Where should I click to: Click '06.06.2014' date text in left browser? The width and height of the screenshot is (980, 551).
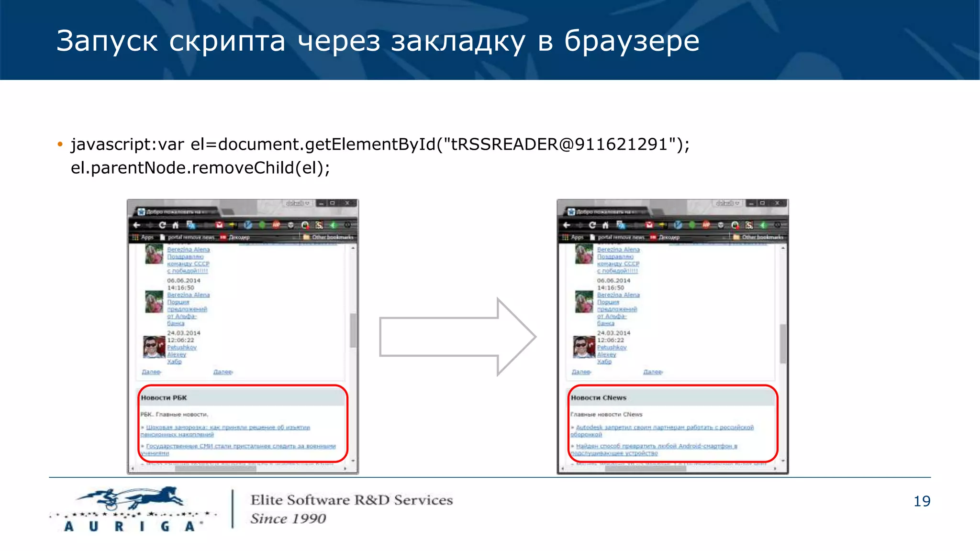(184, 281)
